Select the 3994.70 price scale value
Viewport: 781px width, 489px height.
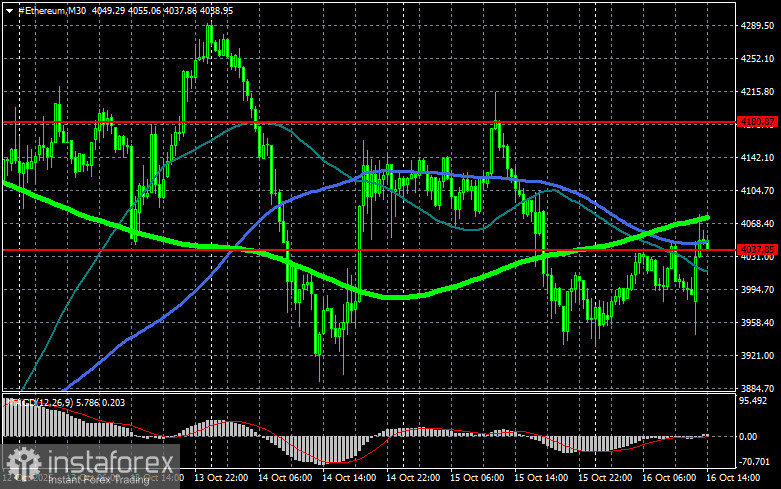(x=758, y=289)
